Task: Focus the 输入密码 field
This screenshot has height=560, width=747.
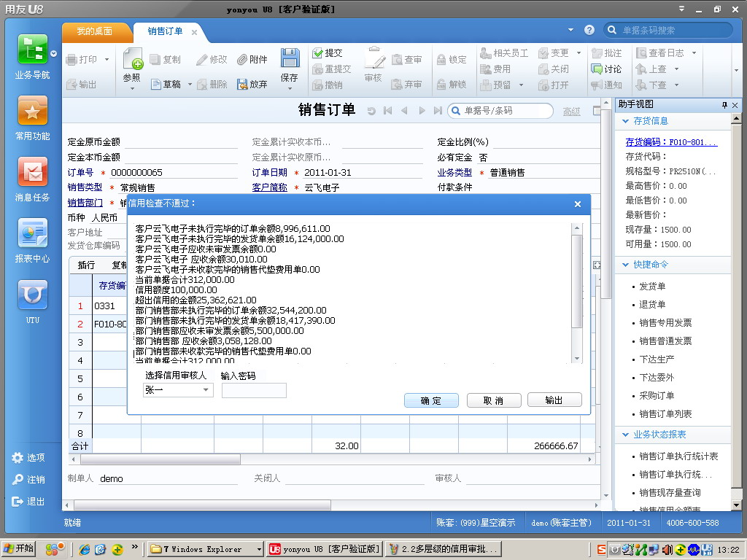Action: pos(254,390)
